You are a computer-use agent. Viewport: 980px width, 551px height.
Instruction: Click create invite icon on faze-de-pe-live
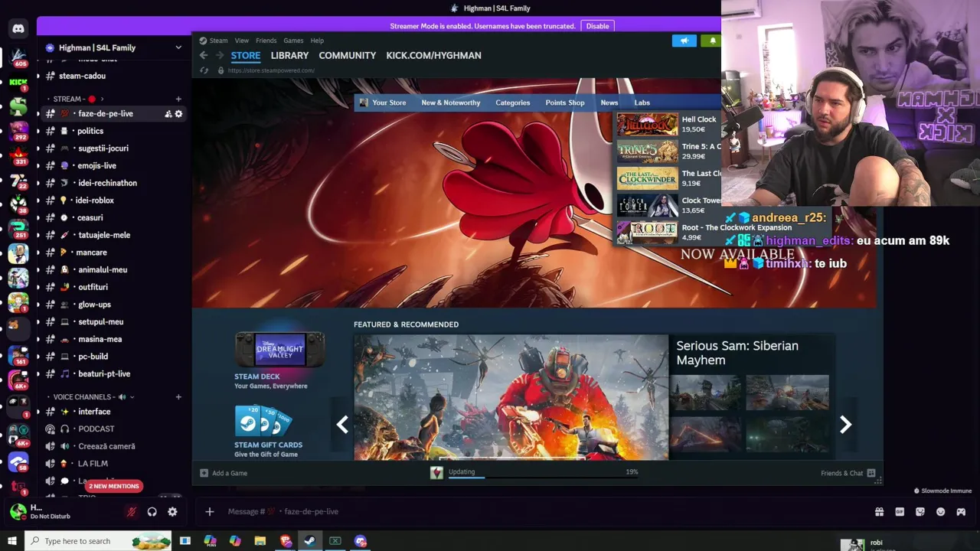click(168, 114)
